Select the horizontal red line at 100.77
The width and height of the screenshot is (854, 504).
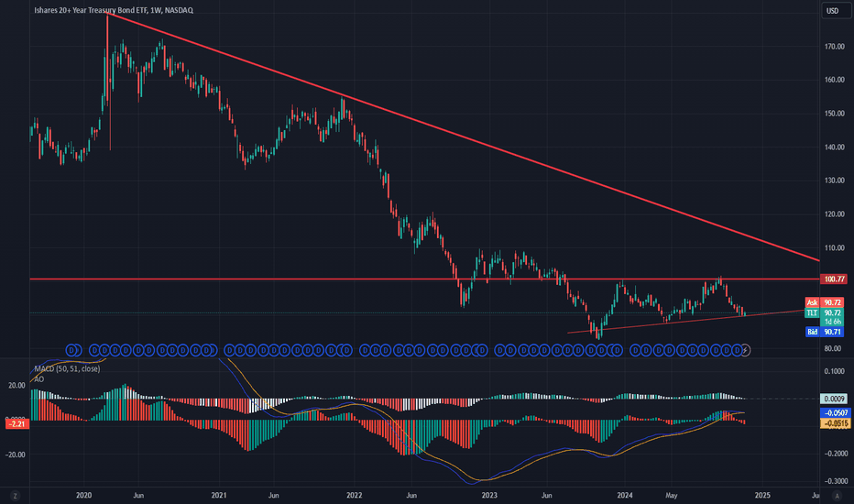pos(425,279)
